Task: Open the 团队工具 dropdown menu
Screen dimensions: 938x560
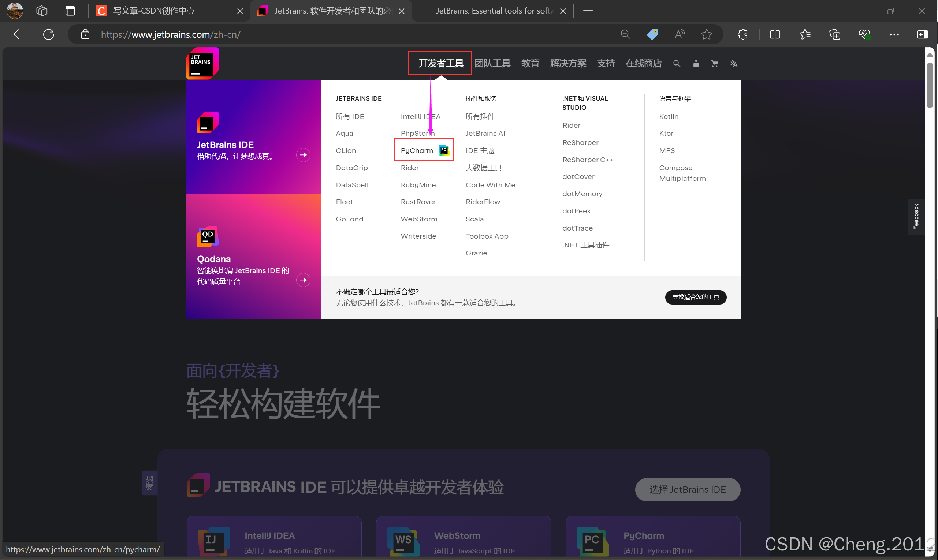Action: (x=493, y=63)
